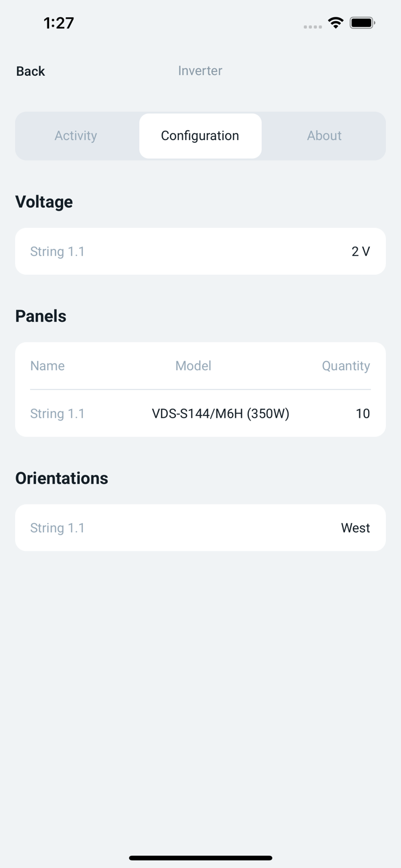The width and height of the screenshot is (401, 868).
Task: Tap the Inverter page title
Action: pyautogui.click(x=200, y=71)
